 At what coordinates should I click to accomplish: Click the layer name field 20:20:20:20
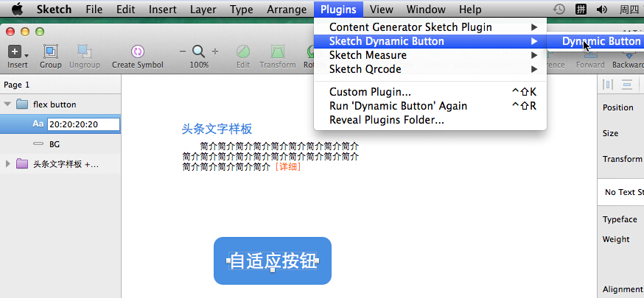click(x=83, y=124)
